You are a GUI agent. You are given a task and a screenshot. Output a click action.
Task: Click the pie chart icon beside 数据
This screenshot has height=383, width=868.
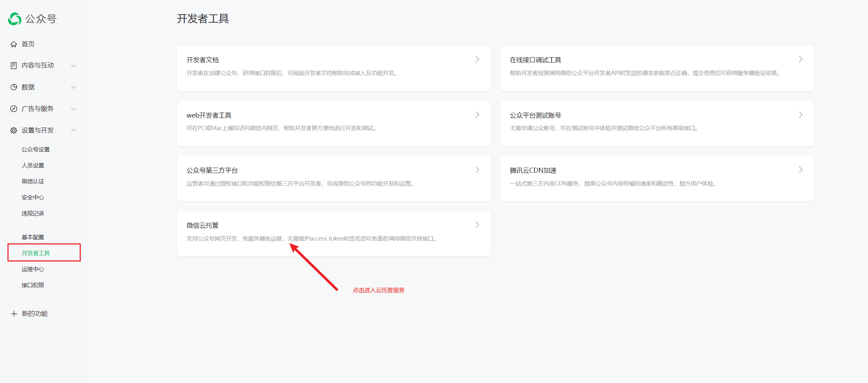click(14, 87)
